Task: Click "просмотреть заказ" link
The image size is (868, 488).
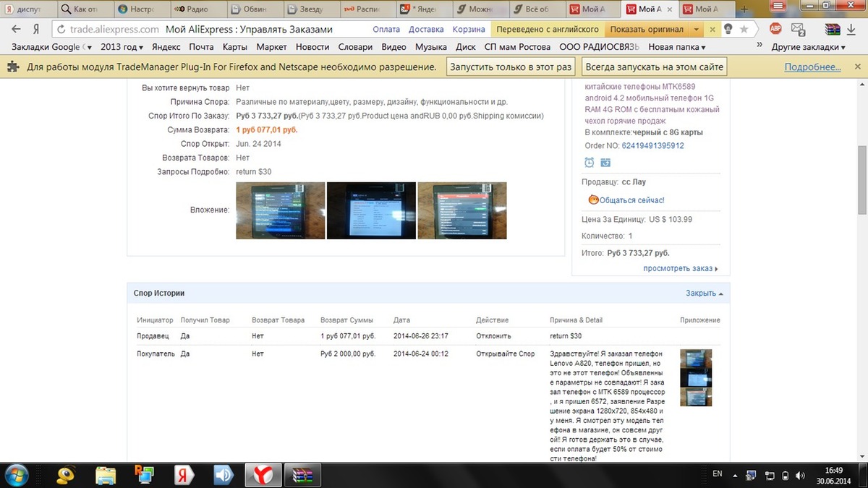Action: click(681, 268)
